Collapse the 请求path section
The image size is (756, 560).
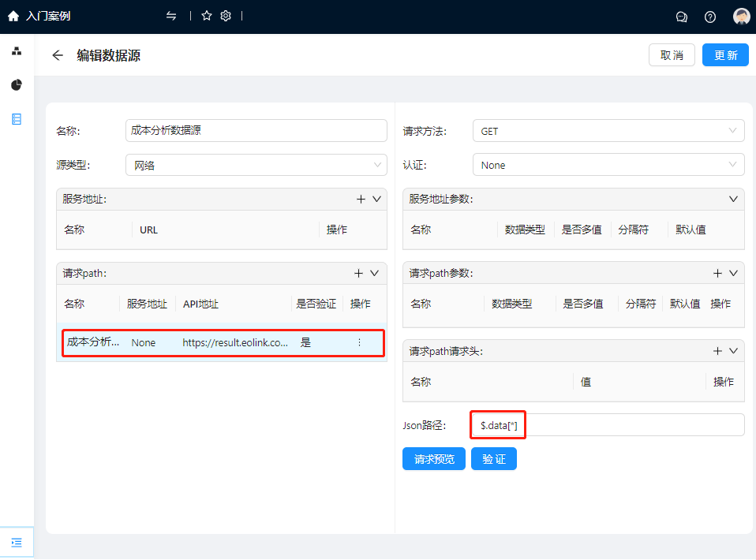(375, 273)
